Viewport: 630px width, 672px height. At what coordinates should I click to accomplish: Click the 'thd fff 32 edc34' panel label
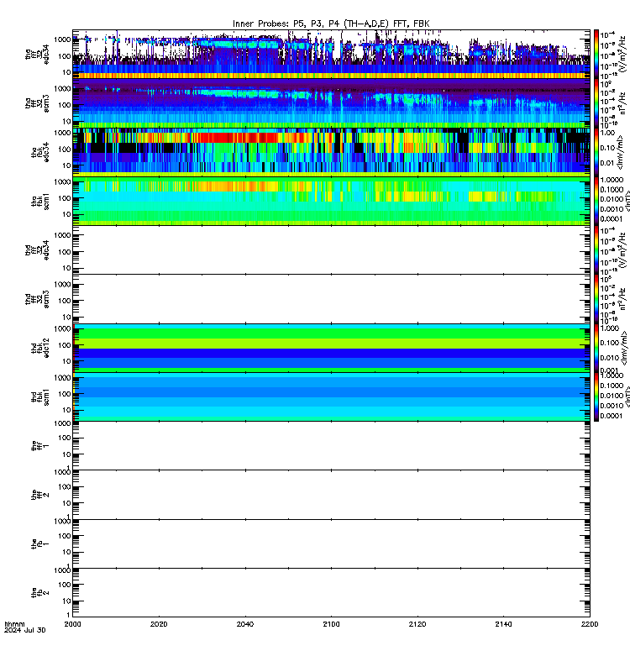[x=37, y=249]
